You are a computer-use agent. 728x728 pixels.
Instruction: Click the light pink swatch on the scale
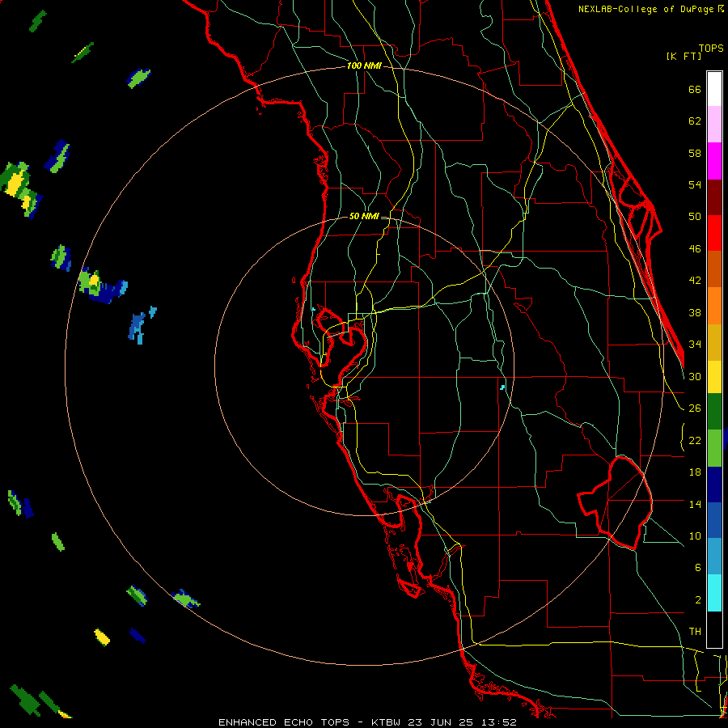click(714, 125)
